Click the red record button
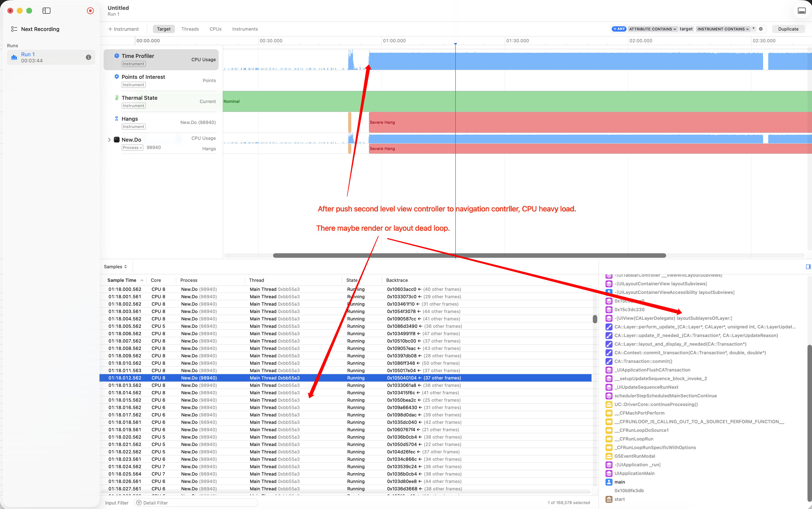 (x=90, y=11)
